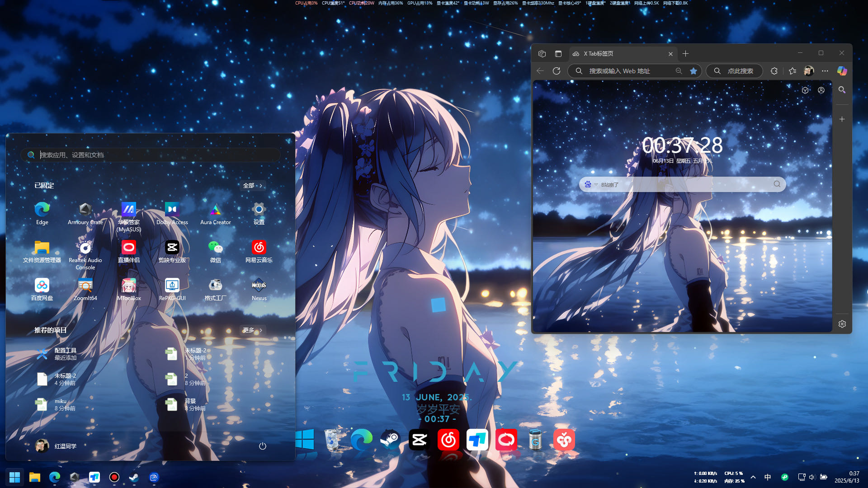Select the X Tab标签页 tab
868x488 pixels.
623,54
